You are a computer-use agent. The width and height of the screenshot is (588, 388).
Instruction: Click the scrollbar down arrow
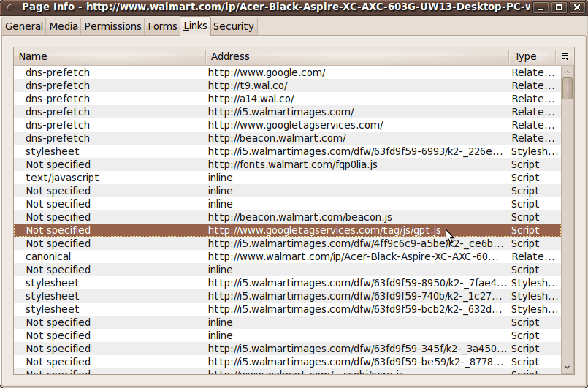coord(567,368)
